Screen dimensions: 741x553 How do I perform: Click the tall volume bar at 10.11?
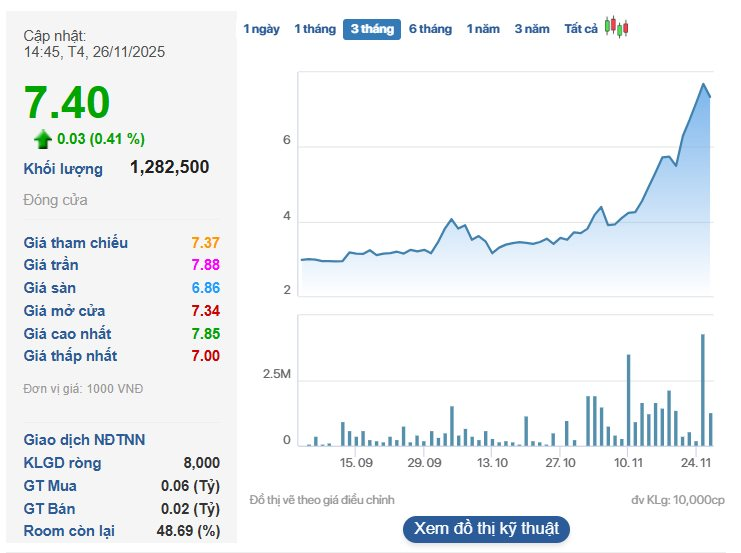click(628, 400)
